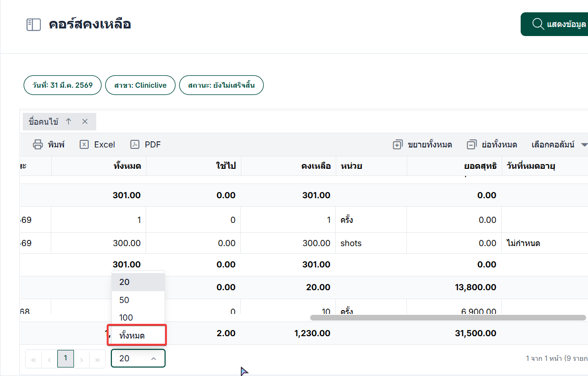Screen dimensions: 588x376
Task: Export the table via the PDF icon
Action: point(135,145)
